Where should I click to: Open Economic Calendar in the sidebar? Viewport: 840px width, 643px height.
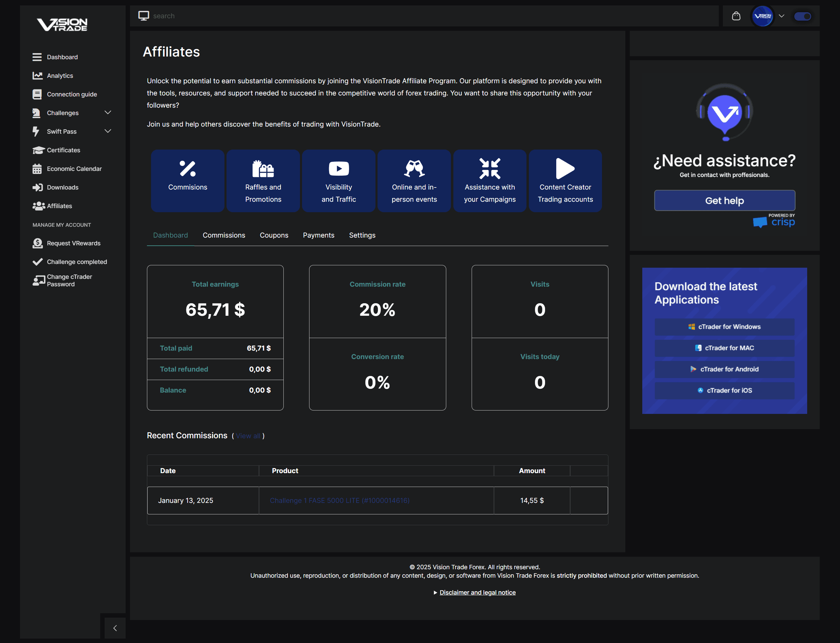tap(74, 169)
